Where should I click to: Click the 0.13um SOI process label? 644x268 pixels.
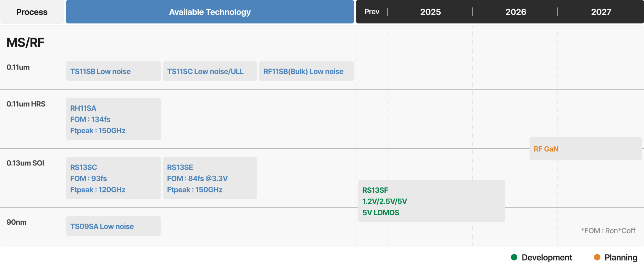coord(25,163)
